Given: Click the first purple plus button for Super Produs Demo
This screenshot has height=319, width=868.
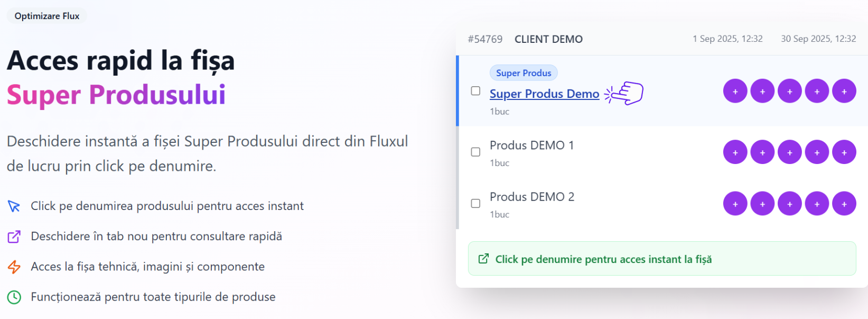Looking at the screenshot, I should (735, 91).
